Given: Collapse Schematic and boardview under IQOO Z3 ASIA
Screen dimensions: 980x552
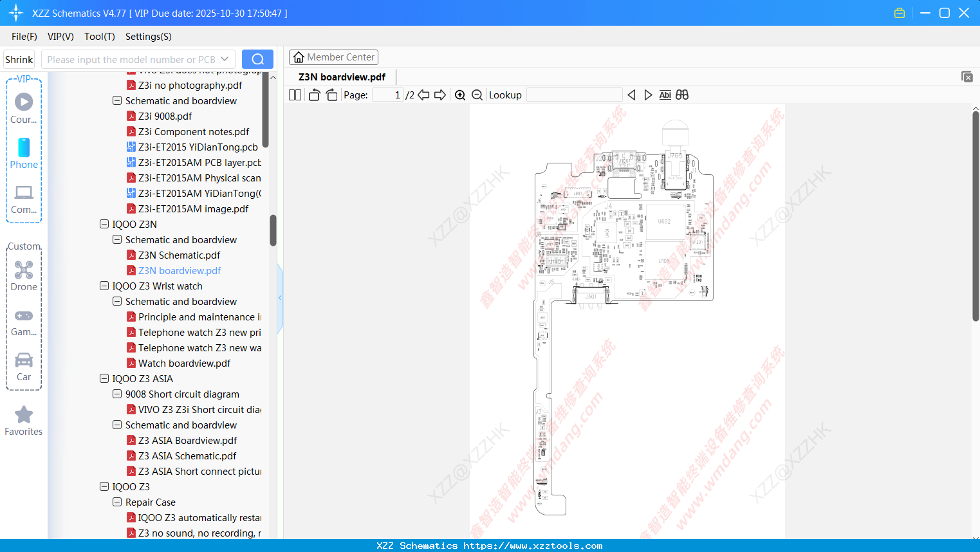Looking at the screenshot, I should [x=117, y=425].
